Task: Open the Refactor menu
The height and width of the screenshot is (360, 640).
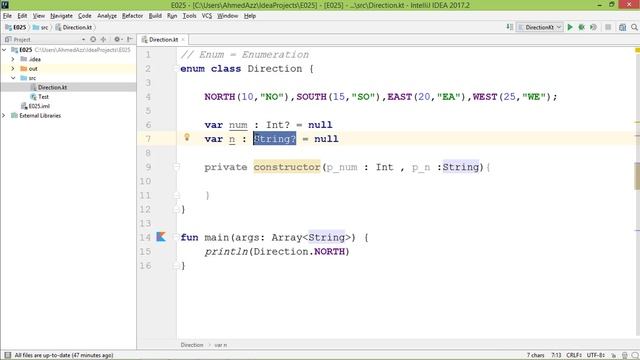Action: coord(132,16)
